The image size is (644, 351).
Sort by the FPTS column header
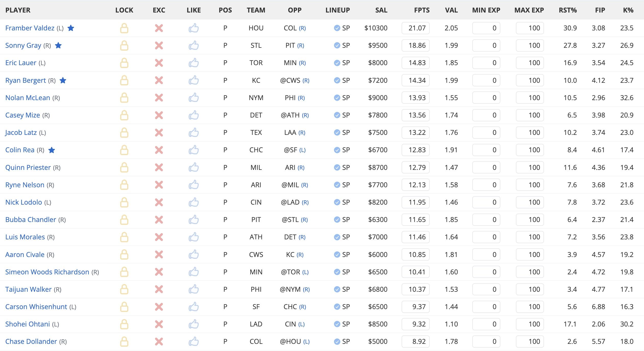coord(422,10)
